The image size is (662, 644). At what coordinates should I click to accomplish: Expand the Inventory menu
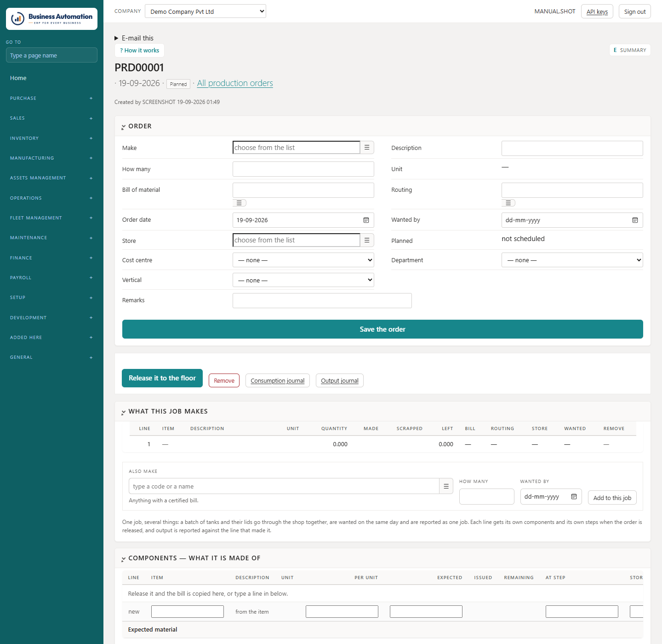click(51, 138)
